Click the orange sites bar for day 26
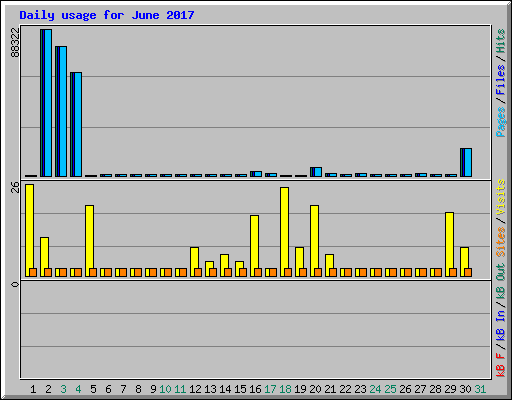 [x=408, y=272]
